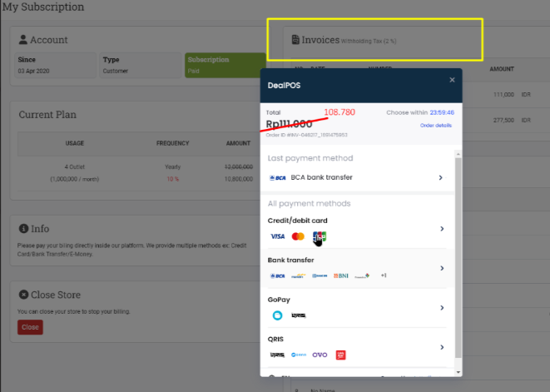550x392 pixels.
Task: Click the Account person icon
Action: point(23,40)
